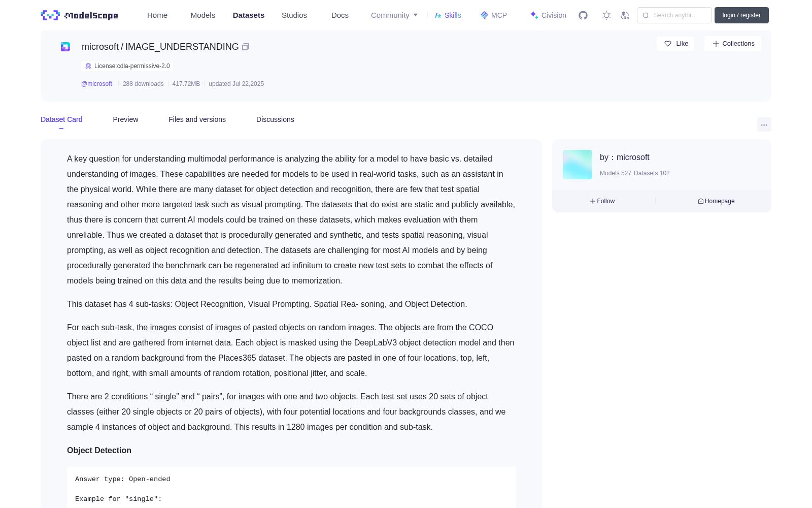This screenshot has width=812, height=508.
Task: Click the house icon next to Homepage
Action: 701,201
